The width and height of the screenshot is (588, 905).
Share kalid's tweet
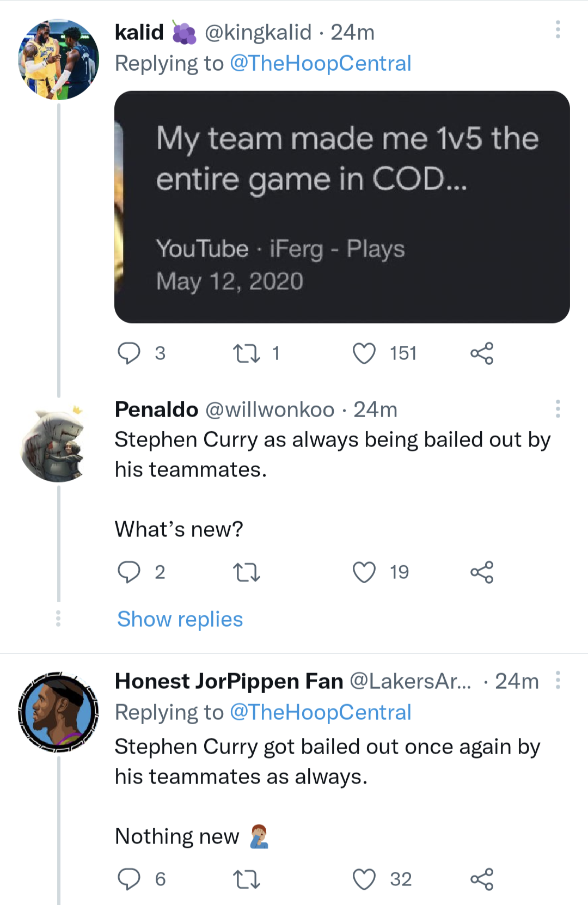482,353
